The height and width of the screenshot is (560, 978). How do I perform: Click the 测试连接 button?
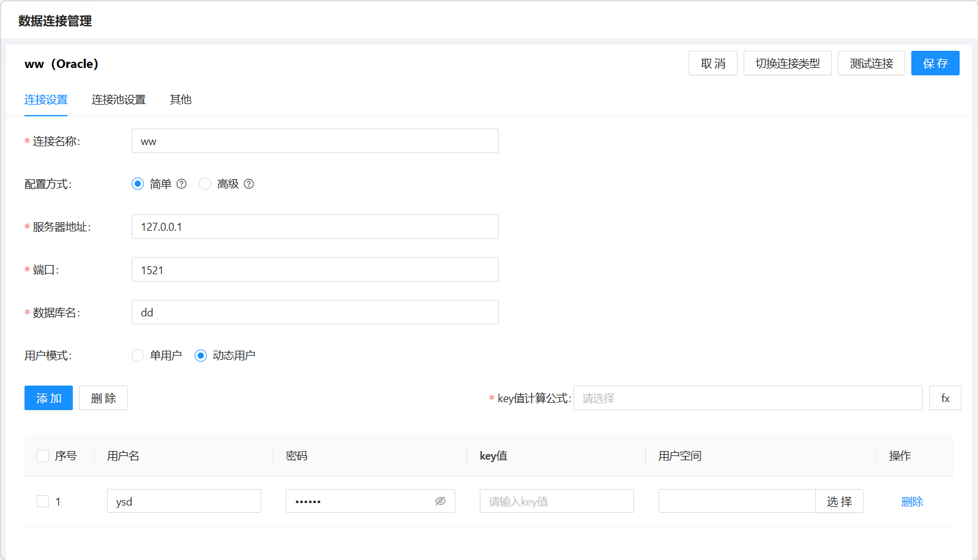[871, 64]
